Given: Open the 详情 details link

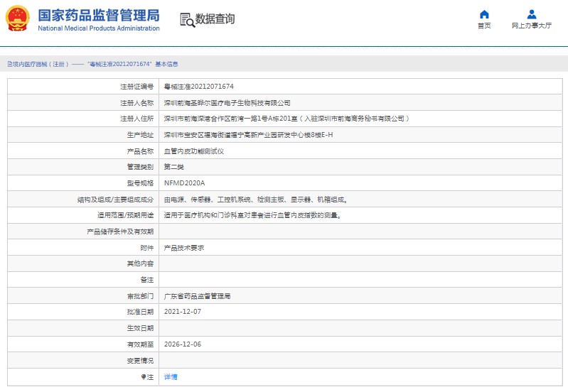Looking at the screenshot, I should 171,377.
